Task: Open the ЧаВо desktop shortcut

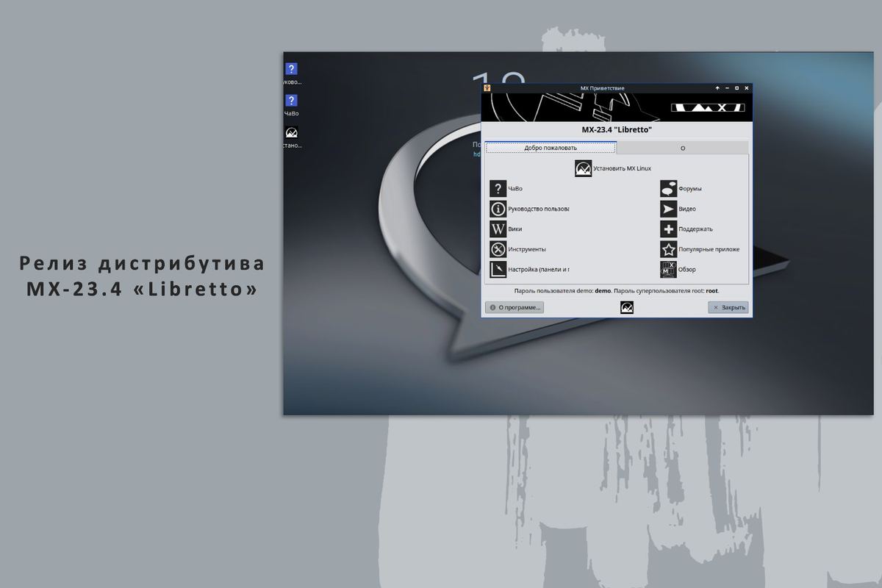Action: click(x=291, y=105)
